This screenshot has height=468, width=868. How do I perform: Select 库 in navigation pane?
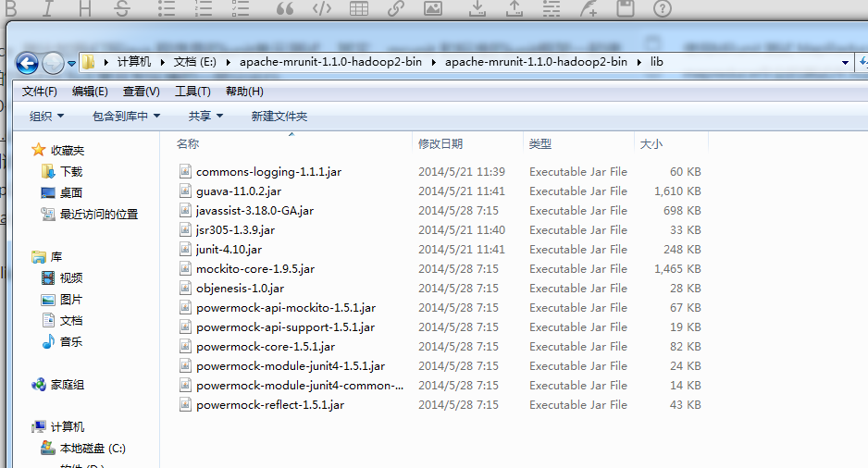click(56, 257)
